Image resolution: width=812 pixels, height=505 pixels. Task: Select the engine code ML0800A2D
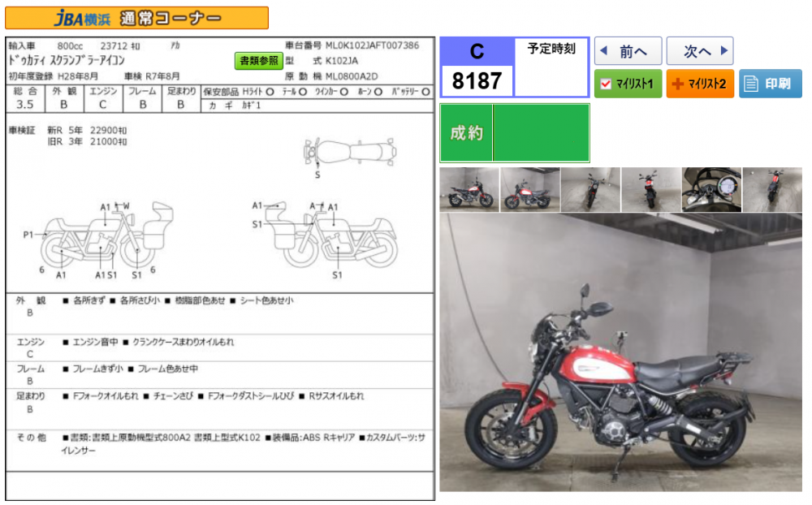pyautogui.click(x=352, y=76)
